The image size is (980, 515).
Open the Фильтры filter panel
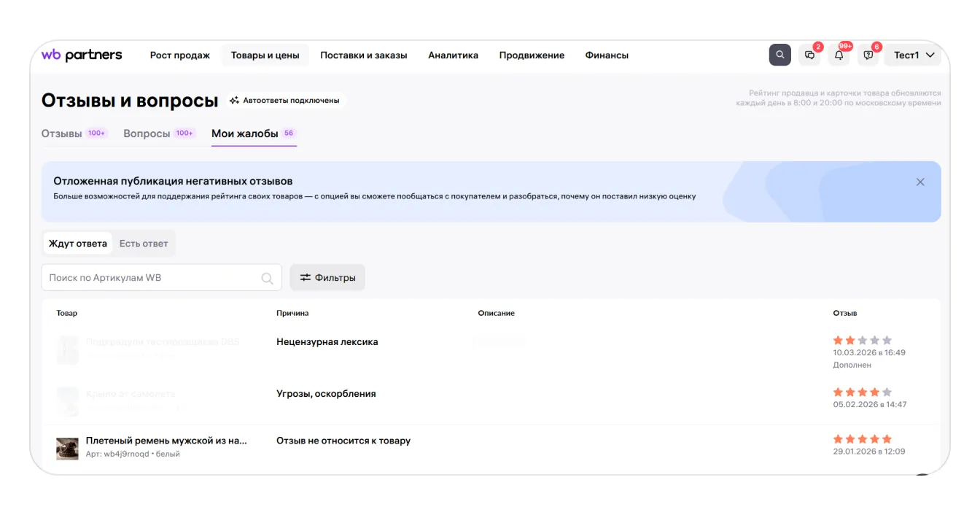pos(327,278)
